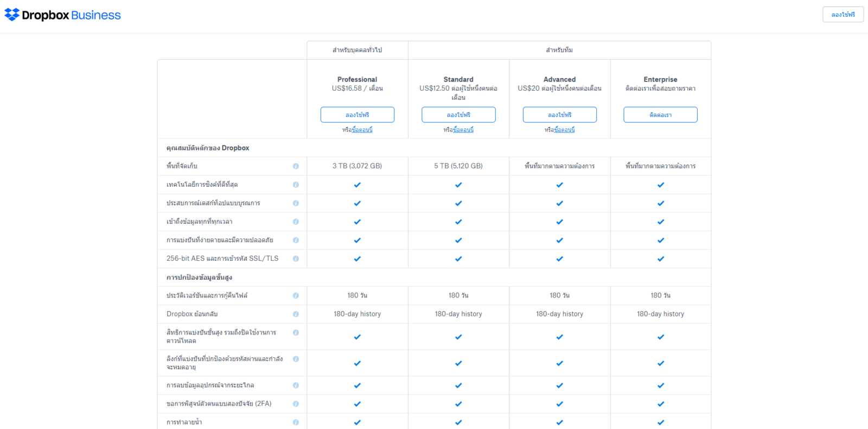Click the Dropbox ย้อนกลับ row label
The height and width of the screenshot is (429, 868).
192,314
